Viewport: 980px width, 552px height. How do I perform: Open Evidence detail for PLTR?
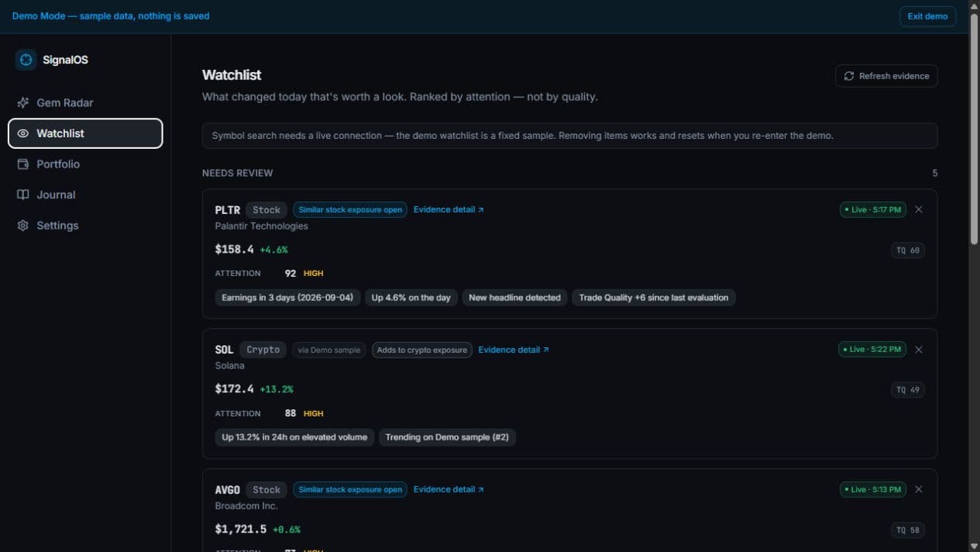[449, 209]
